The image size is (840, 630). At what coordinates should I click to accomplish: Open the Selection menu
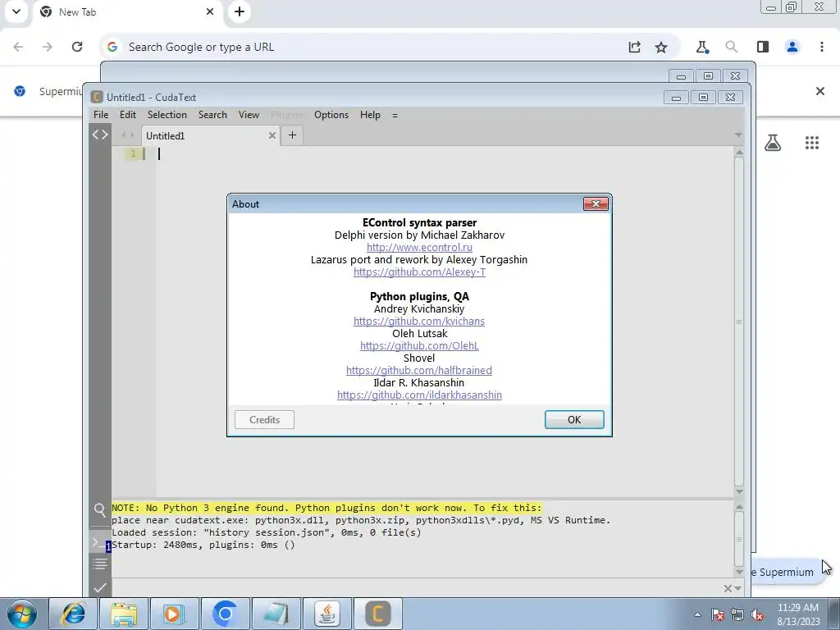pos(167,115)
